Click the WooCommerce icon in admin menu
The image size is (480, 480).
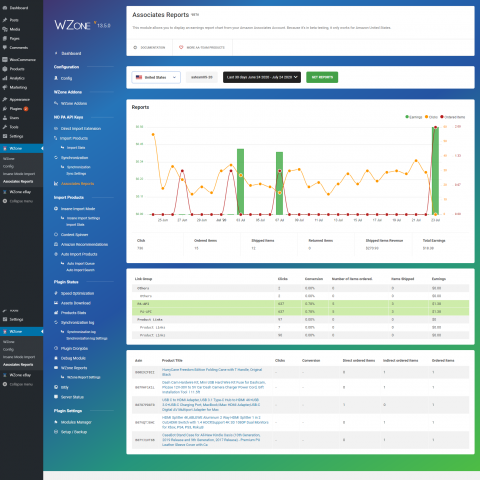(x=5, y=60)
